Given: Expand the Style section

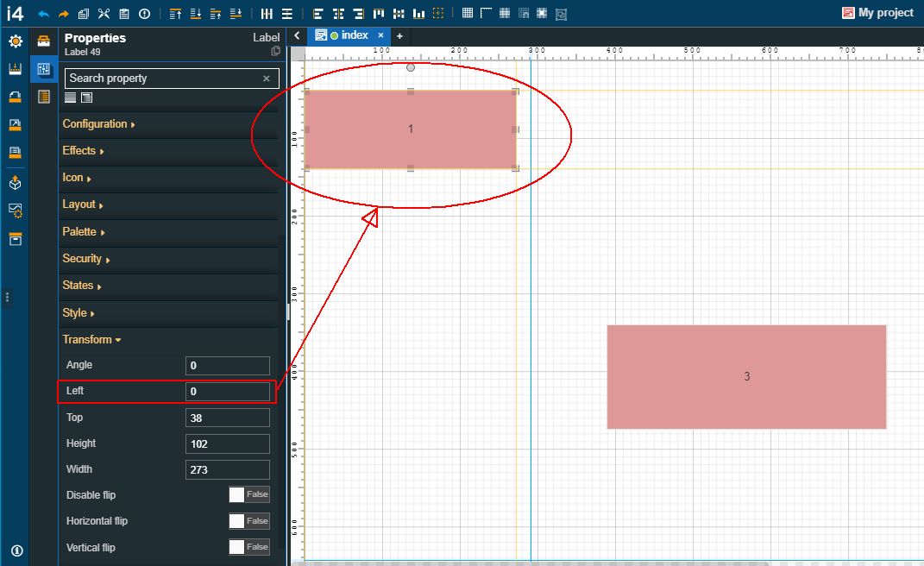Looking at the screenshot, I should 79,313.
